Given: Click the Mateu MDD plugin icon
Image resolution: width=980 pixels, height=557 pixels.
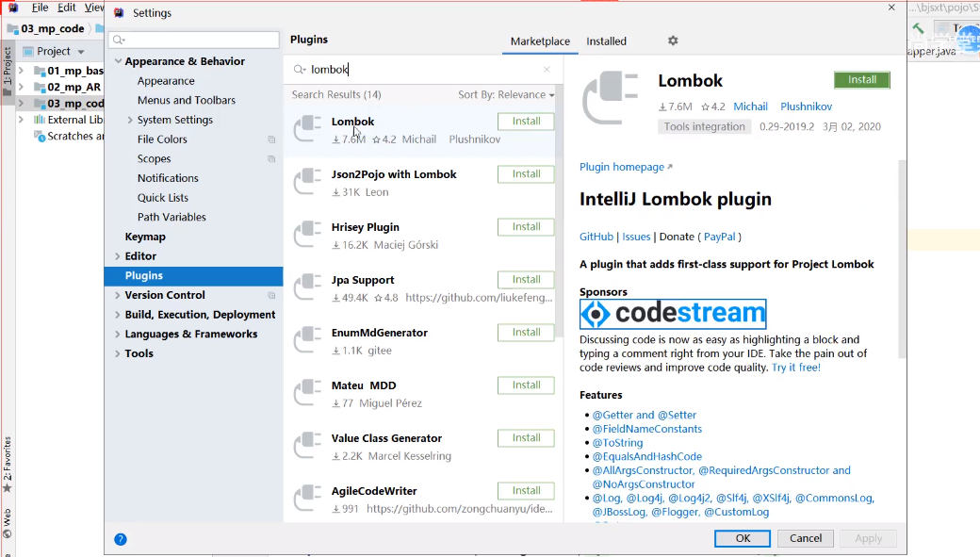Looking at the screenshot, I should click(x=307, y=393).
